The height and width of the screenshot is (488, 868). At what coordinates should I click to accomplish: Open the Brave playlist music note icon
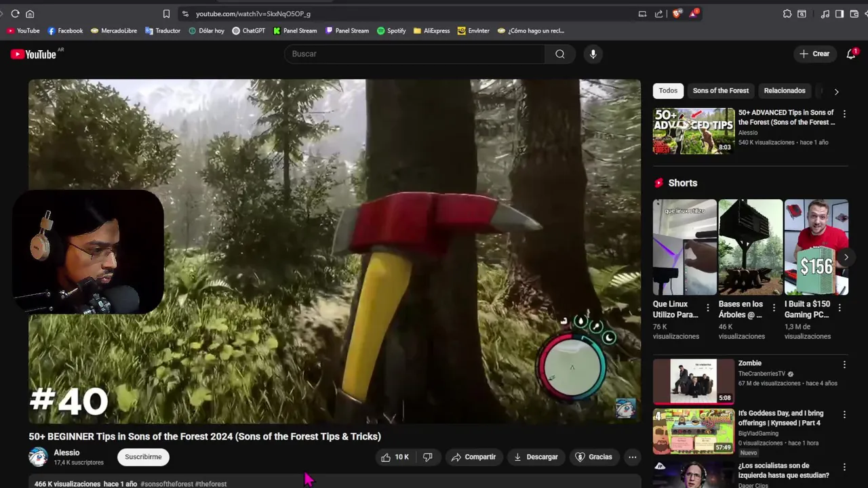825,14
